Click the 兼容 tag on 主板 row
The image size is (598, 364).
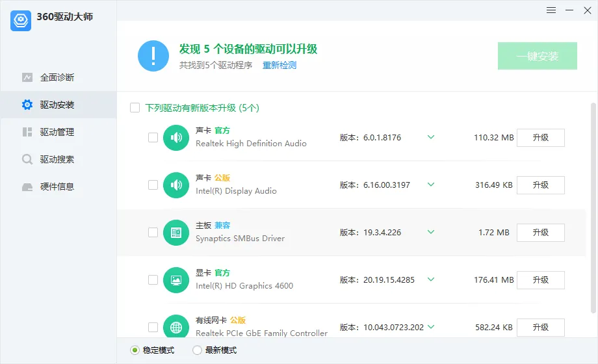[222, 226]
